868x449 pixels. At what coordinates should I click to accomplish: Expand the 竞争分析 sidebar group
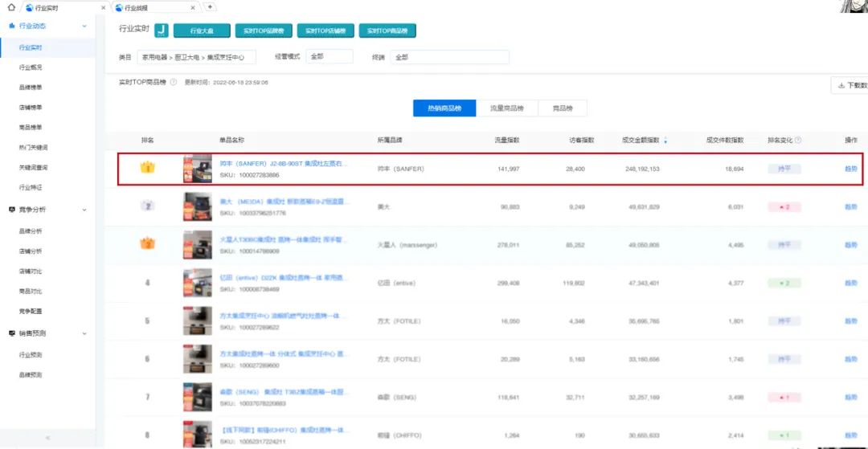84,210
